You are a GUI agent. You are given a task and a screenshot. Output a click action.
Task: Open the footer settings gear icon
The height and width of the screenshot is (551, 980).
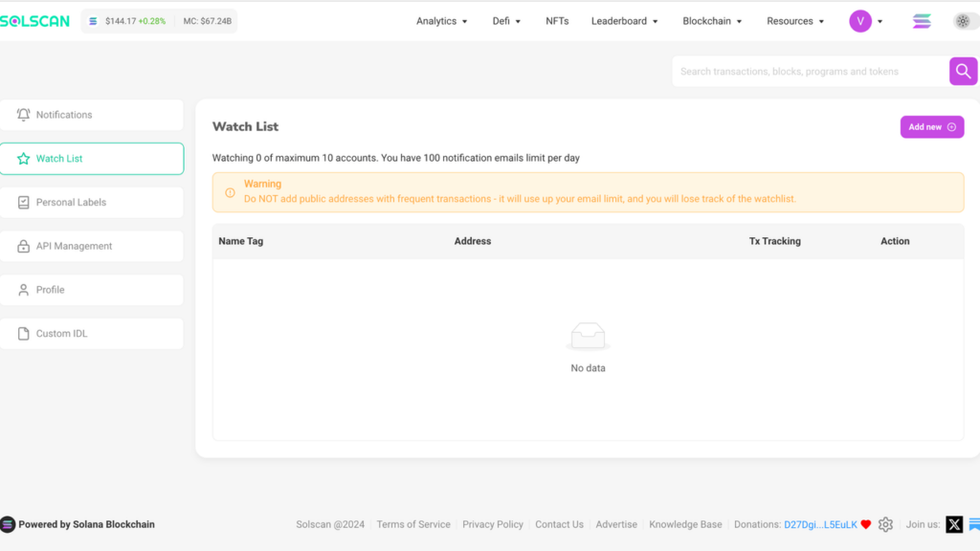(x=885, y=524)
